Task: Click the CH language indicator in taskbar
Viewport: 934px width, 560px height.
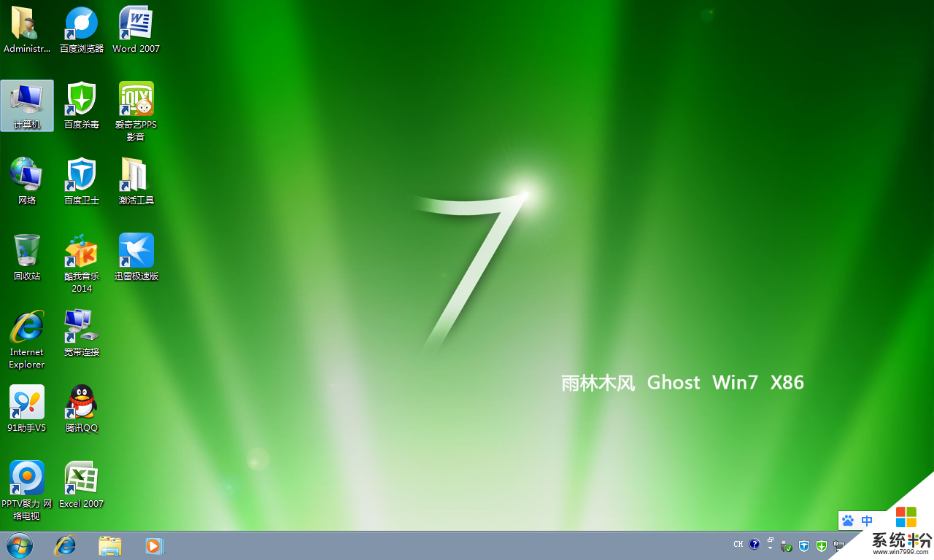Action: 738,545
